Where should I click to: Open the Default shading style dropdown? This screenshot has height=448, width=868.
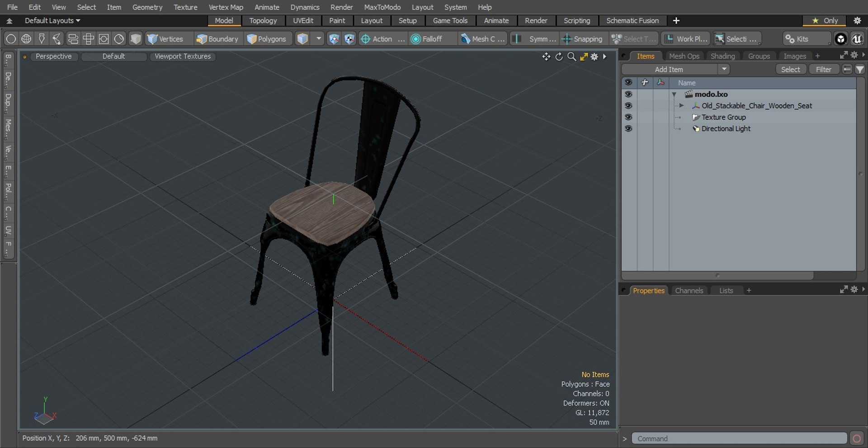tap(113, 57)
